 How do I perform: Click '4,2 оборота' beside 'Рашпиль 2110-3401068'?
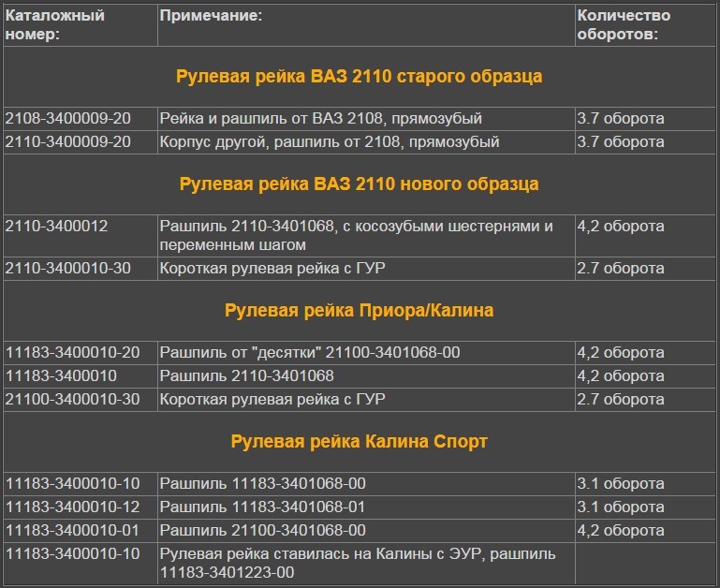621,375
